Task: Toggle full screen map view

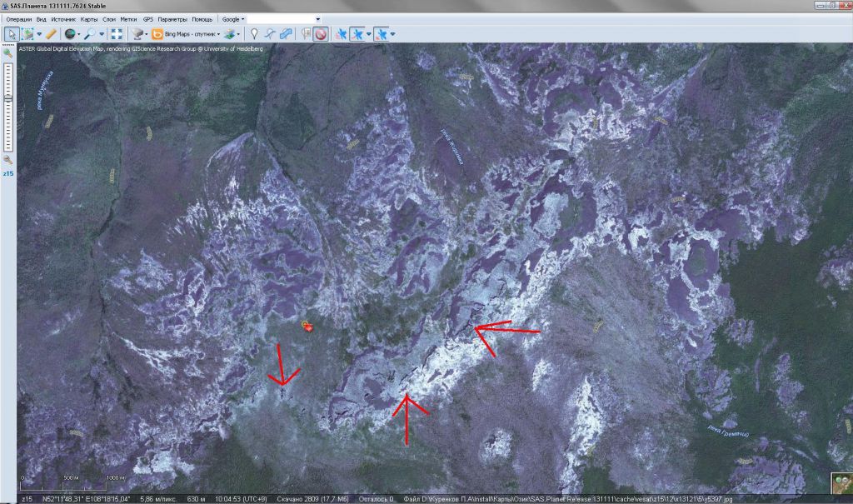Action: pyautogui.click(x=117, y=34)
